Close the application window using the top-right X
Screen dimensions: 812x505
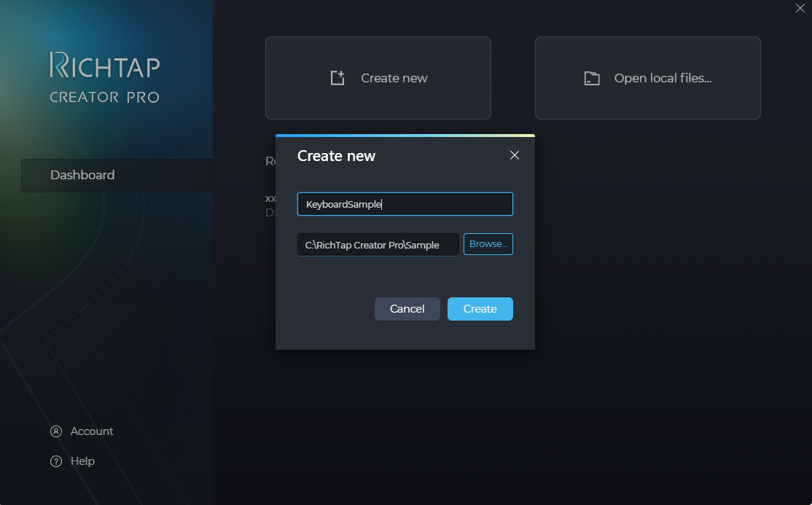pyautogui.click(x=800, y=8)
